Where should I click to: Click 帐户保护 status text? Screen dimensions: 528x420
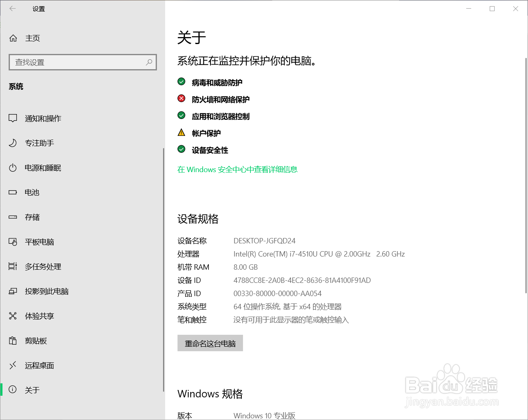click(x=206, y=133)
